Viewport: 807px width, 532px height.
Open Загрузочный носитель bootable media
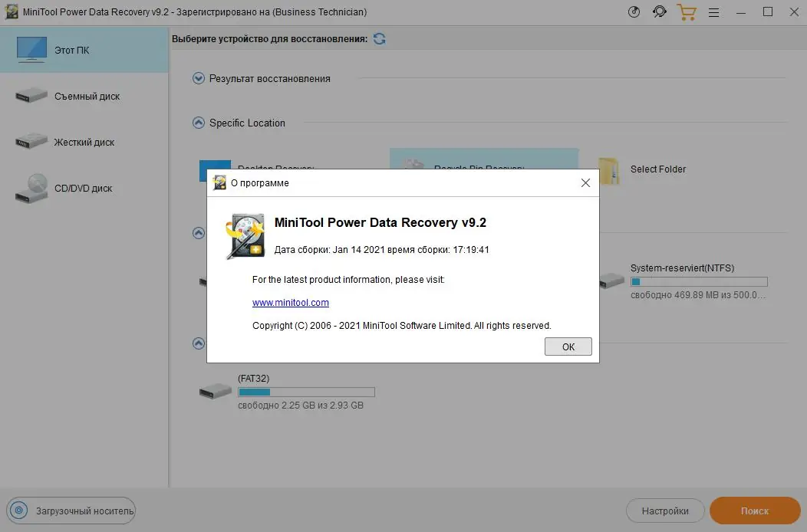71,511
